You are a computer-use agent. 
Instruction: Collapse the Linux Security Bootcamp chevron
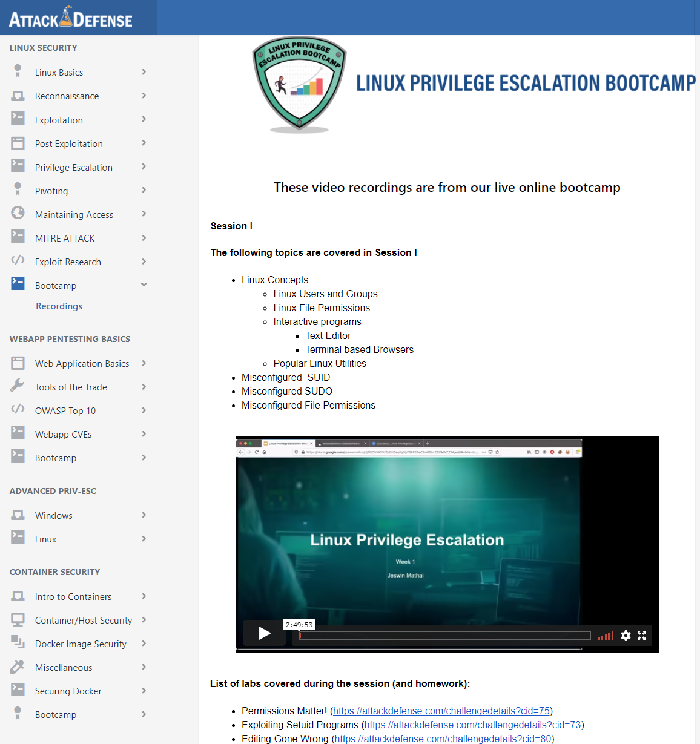144,285
